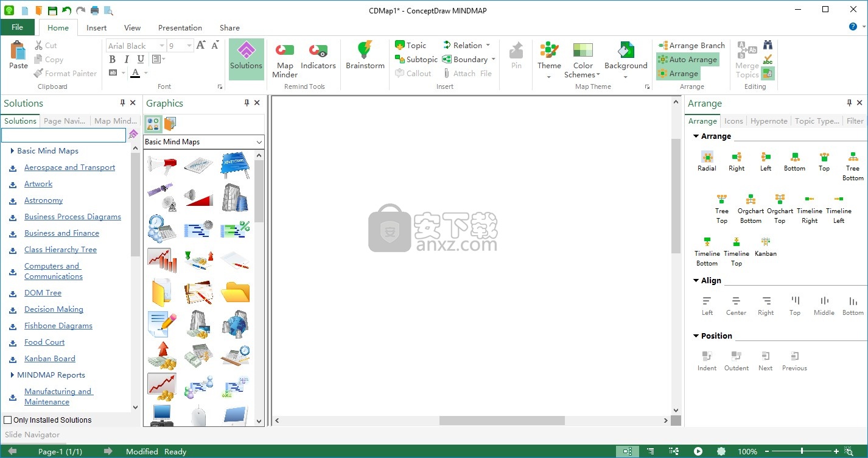
Task: Click the Save icon in title bar
Action: (x=52, y=10)
